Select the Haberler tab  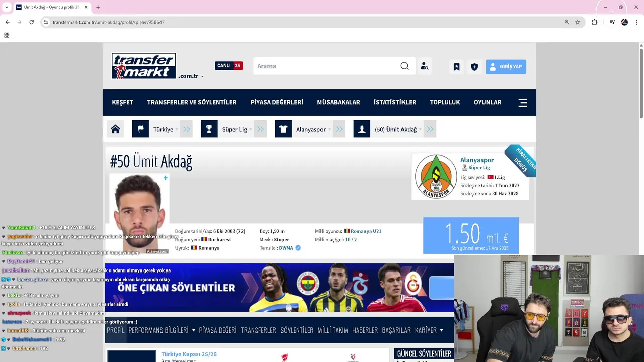point(365,330)
